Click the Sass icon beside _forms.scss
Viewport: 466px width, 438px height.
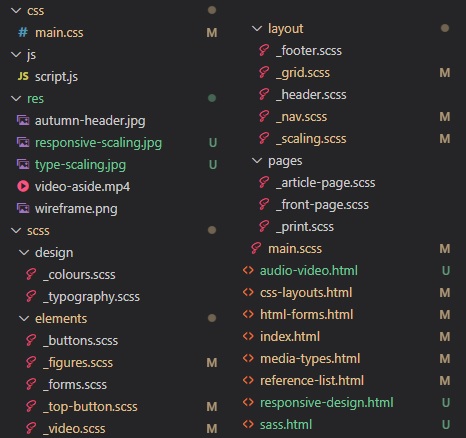31,384
